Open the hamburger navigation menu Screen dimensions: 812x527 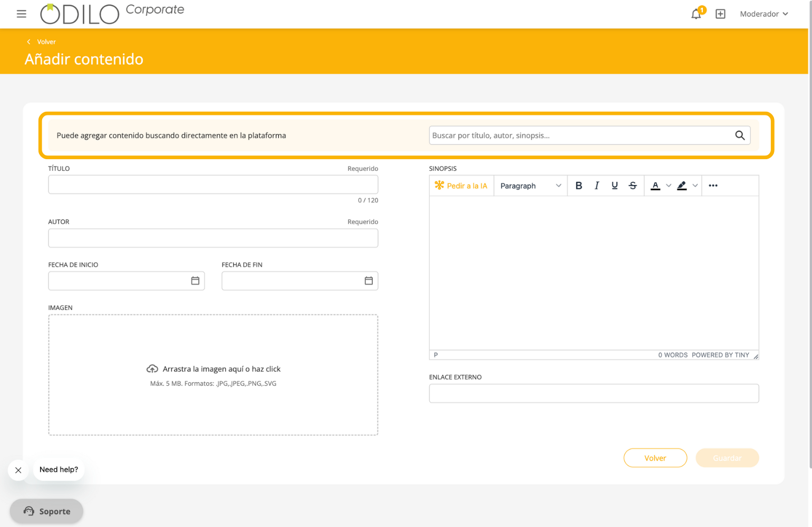coord(21,14)
